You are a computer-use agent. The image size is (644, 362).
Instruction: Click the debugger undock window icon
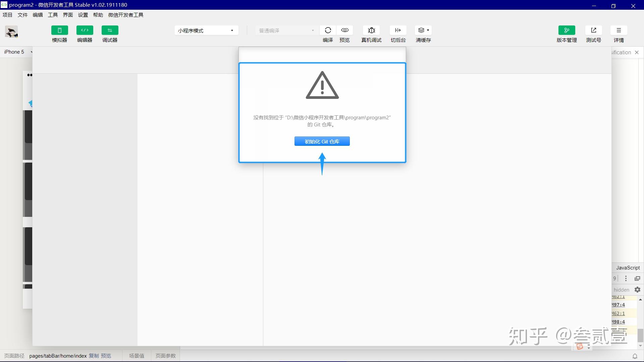[x=637, y=278]
